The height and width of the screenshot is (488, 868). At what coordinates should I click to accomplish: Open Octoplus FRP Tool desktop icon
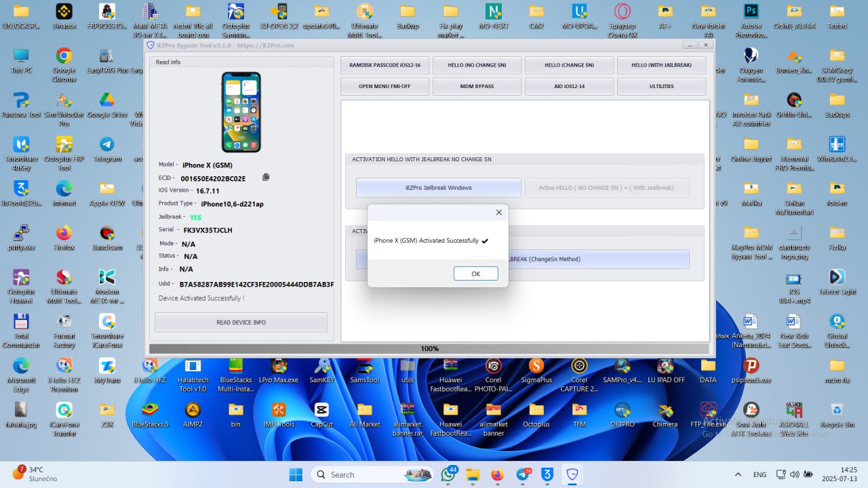(64, 153)
